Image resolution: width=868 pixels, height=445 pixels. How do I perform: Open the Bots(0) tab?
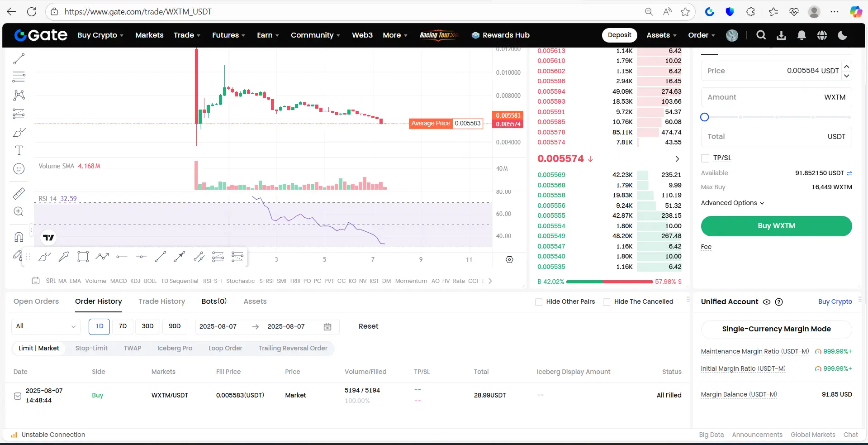point(214,301)
